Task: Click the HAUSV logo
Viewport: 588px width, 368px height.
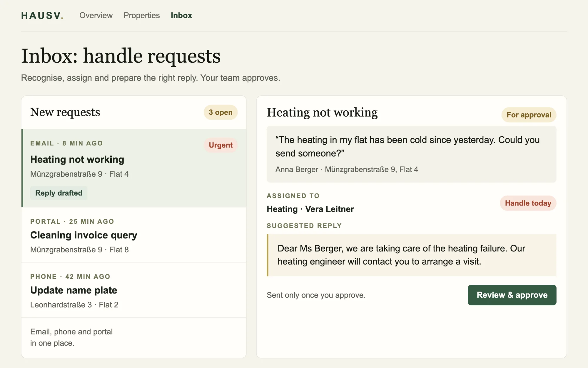Action: tap(42, 15)
